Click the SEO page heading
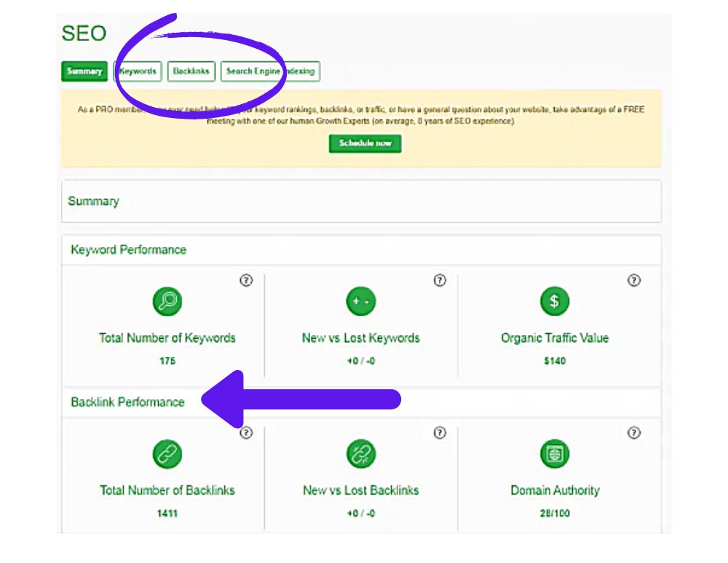Screen dimensions: 728x563 (83, 34)
